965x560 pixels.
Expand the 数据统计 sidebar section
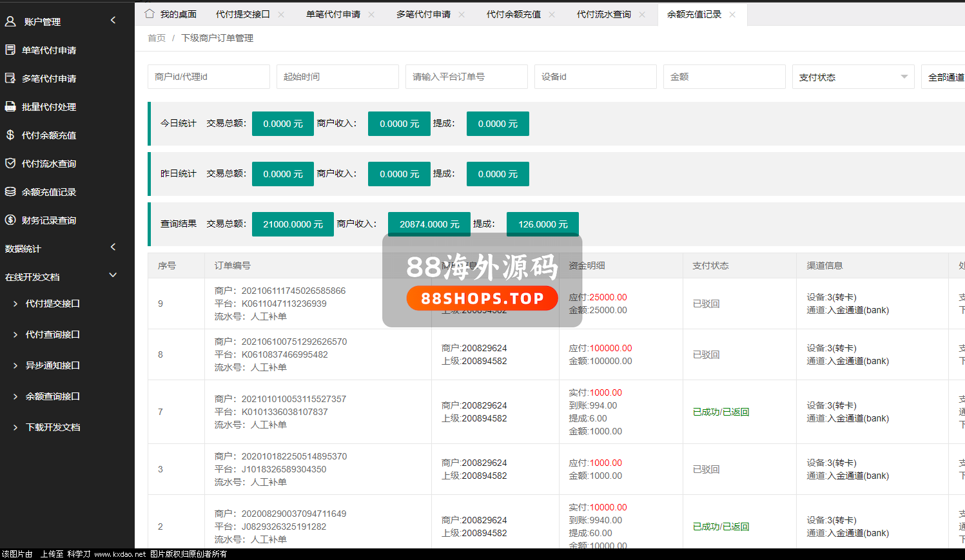point(113,247)
